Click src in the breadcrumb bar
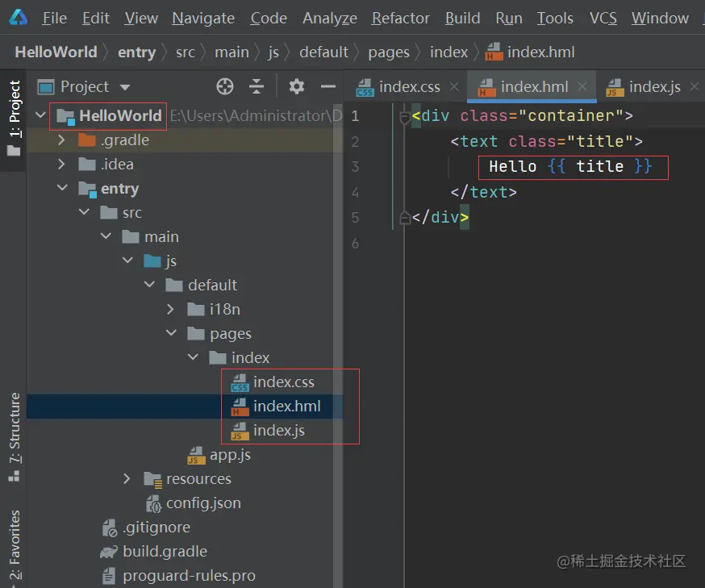Image resolution: width=705 pixels, height=588 pixels. (x=186, y=52)
